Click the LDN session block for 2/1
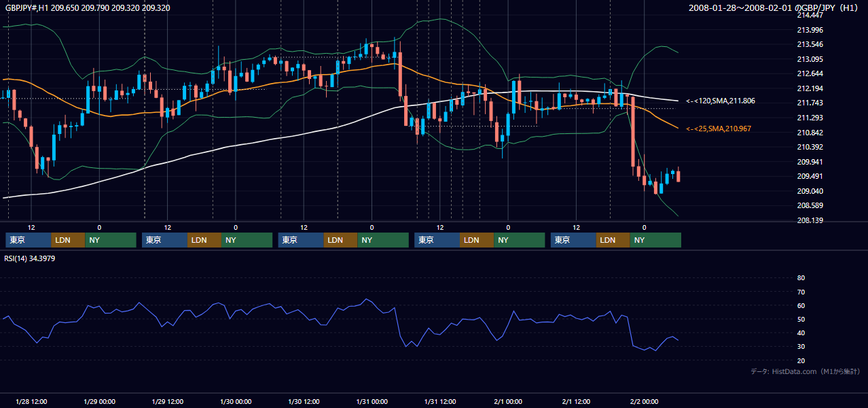 (x=613, y=240)
